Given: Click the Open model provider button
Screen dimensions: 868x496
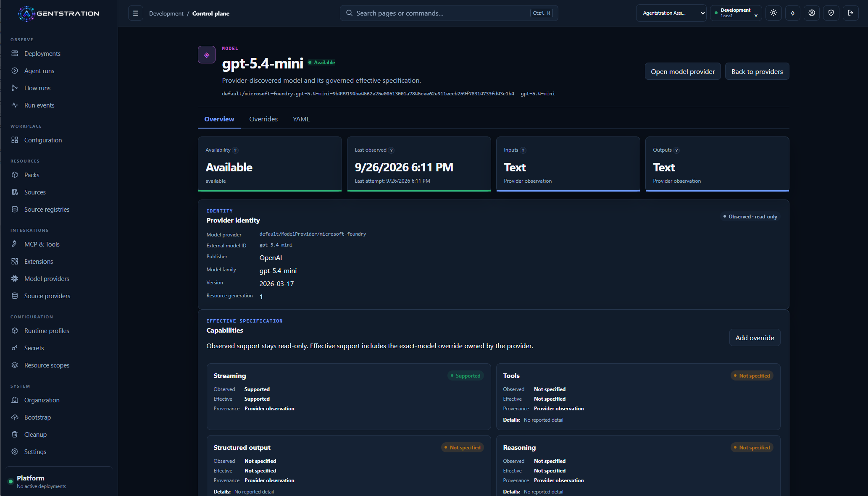Looking at the screenshot, I should click(683, 71).
